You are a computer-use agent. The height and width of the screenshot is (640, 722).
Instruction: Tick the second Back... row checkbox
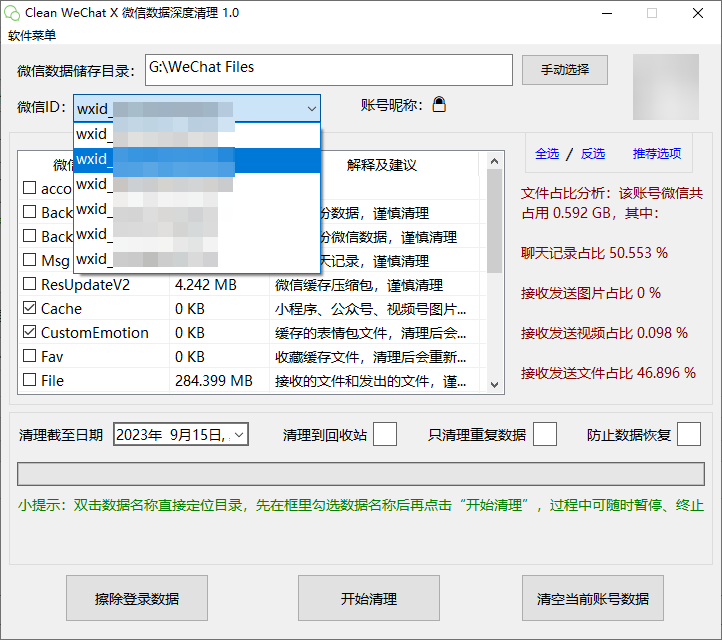tap(29, 236)
